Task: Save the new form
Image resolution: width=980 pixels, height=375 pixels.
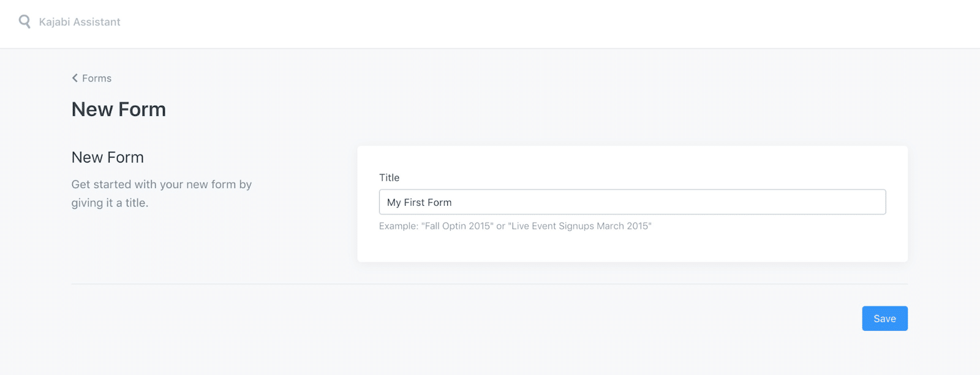Action: pos(884,319)
